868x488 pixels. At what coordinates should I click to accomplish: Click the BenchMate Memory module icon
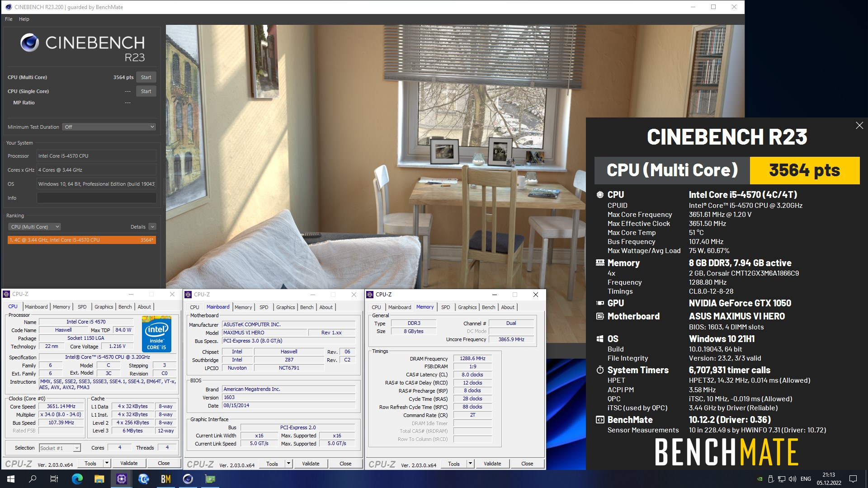pos(600,263)
